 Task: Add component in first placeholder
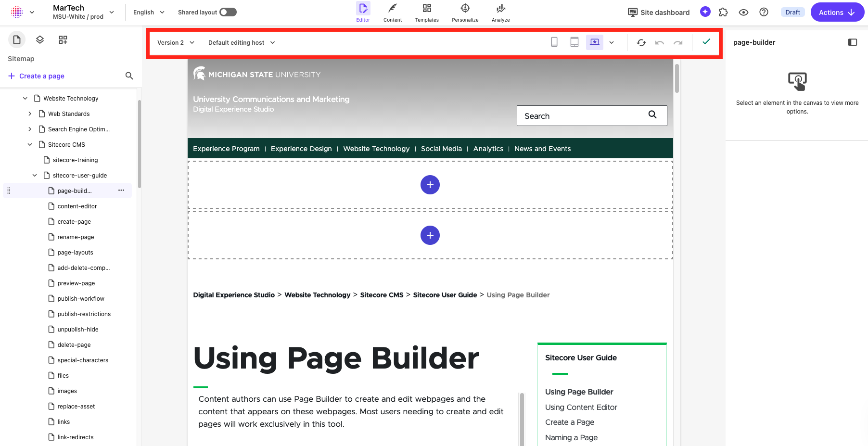pyautogui.click(x=430, y=185)
